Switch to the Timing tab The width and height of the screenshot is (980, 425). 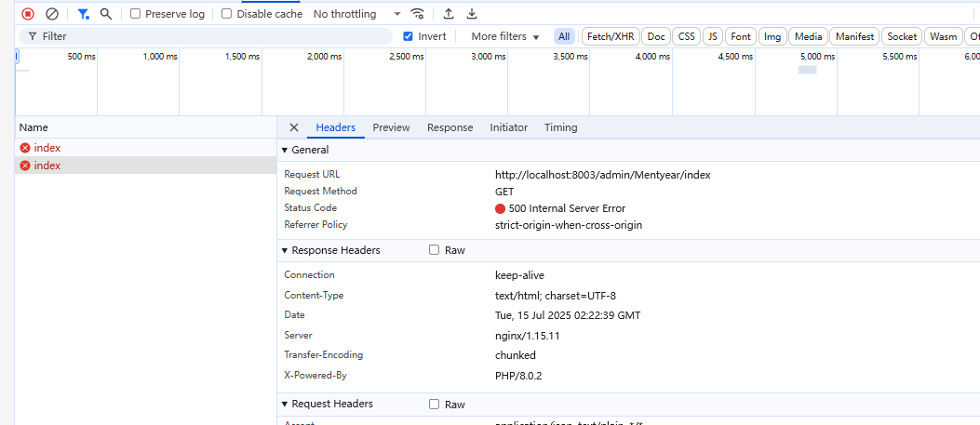click(560, 127)
